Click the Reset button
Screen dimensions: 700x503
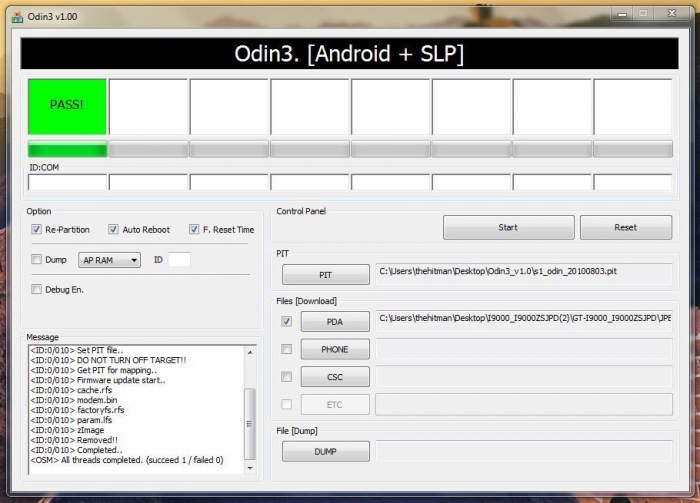click(x=626, y=228)
